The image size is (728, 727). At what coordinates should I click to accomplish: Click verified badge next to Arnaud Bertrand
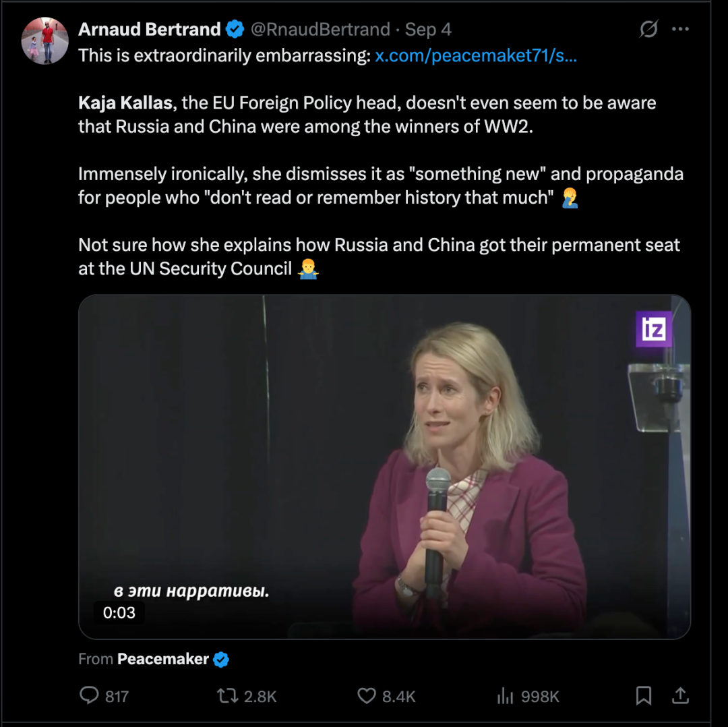click(235, 29)
